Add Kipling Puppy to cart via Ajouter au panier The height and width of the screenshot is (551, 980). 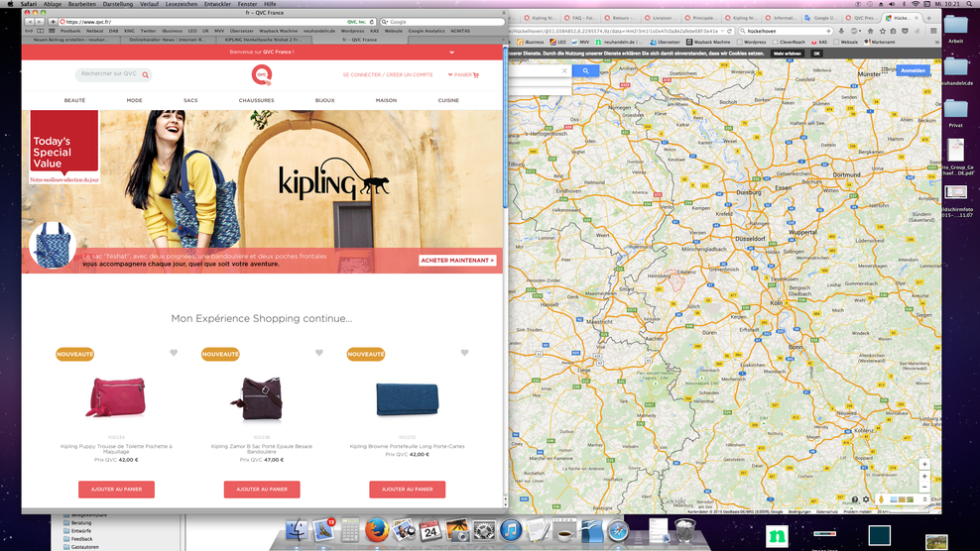coord(116,490)
